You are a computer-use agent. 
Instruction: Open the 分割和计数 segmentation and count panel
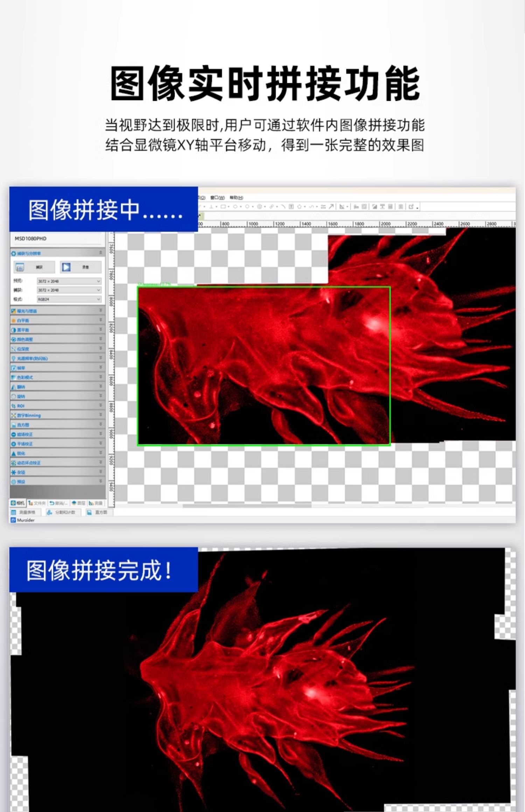pos(63,512)
